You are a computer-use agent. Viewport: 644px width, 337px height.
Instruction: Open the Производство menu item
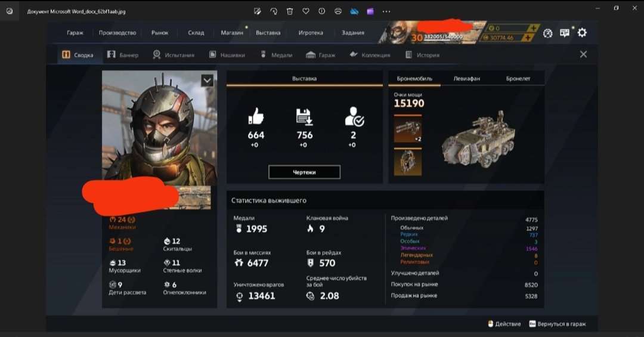[x=117, y=32]
